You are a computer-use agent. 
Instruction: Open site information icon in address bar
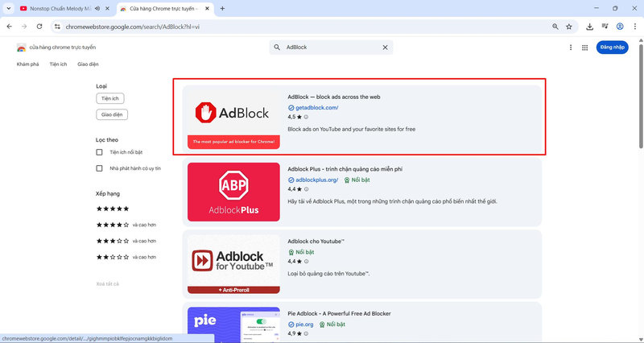[x=57, y=27]
